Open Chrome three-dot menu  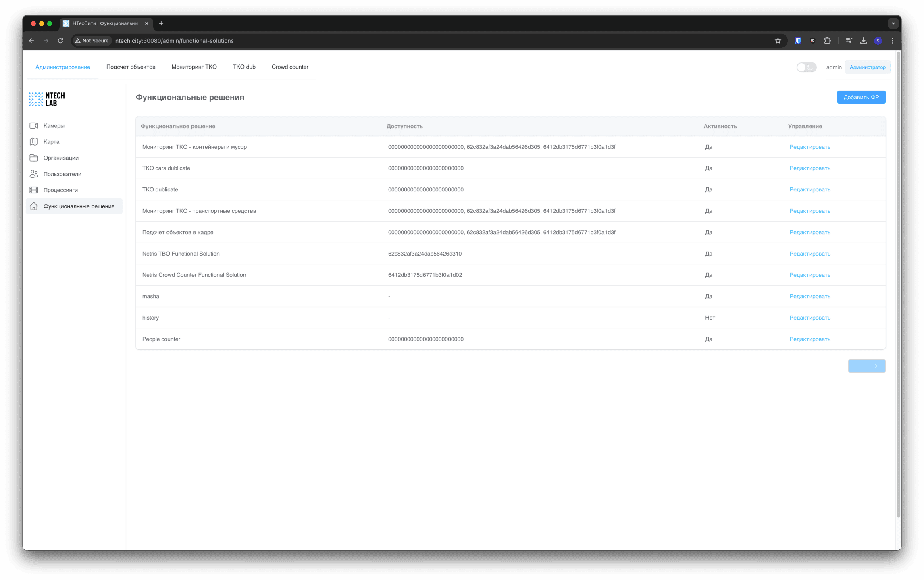click(892, 41)
